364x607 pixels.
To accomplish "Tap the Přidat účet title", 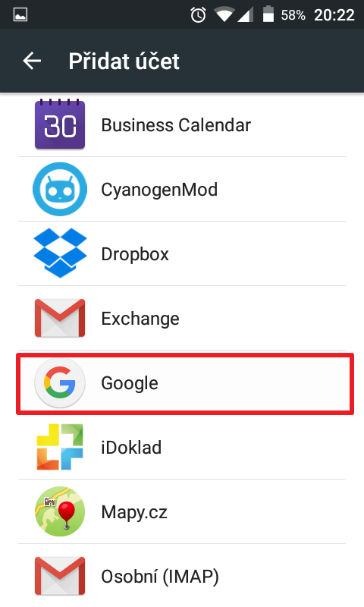I will pos(124,61).
